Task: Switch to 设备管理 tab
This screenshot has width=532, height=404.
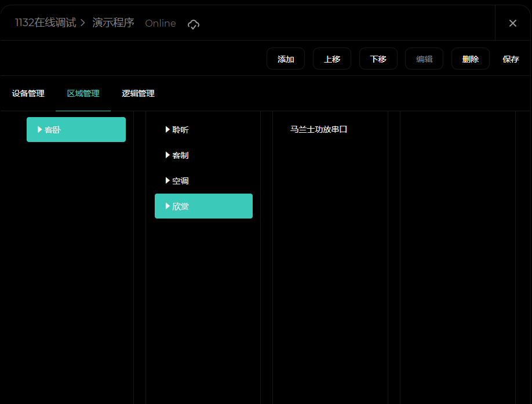Action: [x=28, y=93]
